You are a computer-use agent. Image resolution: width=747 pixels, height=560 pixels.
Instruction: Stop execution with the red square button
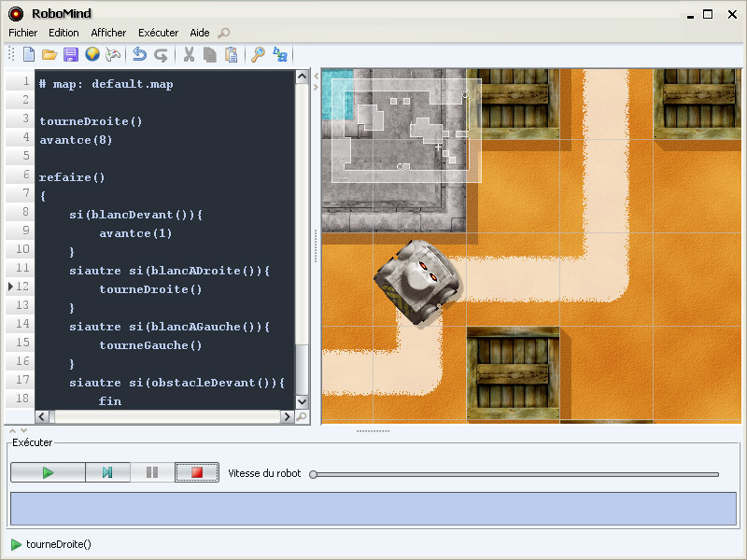click(x=197, y=472)
